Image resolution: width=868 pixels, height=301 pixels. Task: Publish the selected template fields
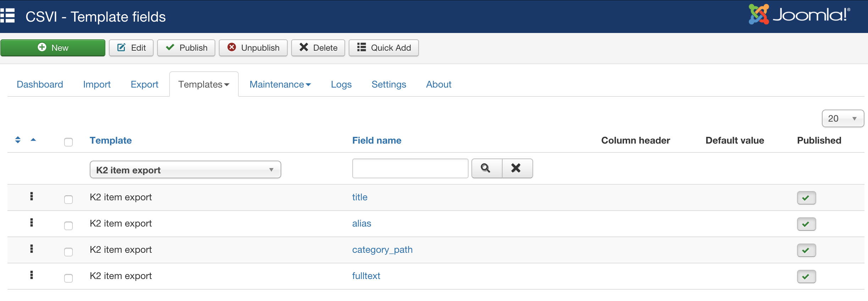click(x=186, y=48)
